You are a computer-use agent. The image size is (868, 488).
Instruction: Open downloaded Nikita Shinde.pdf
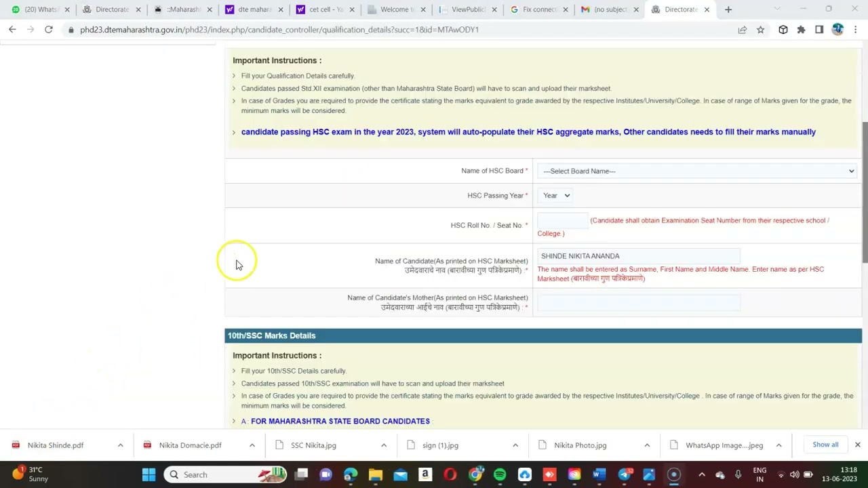[56, 445]
